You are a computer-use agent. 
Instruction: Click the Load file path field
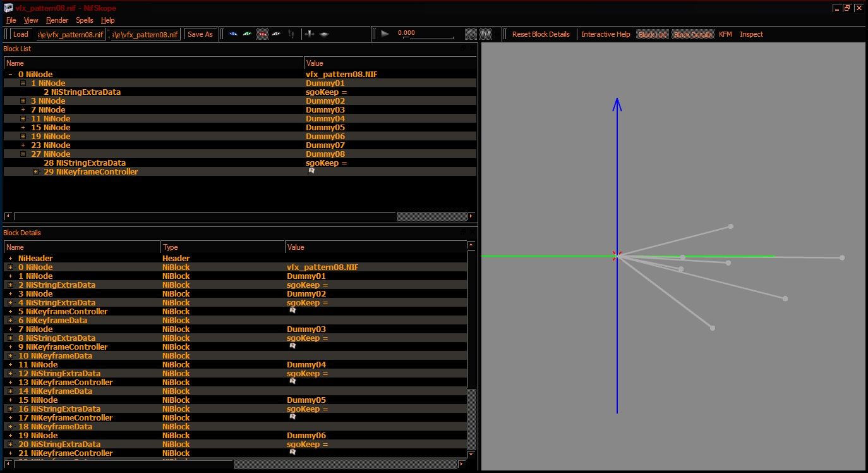pyautogui.click(x=71, y=34)
